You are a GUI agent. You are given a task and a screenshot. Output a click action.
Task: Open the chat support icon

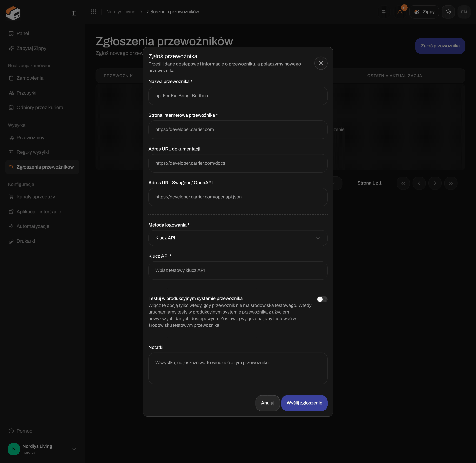448,12
